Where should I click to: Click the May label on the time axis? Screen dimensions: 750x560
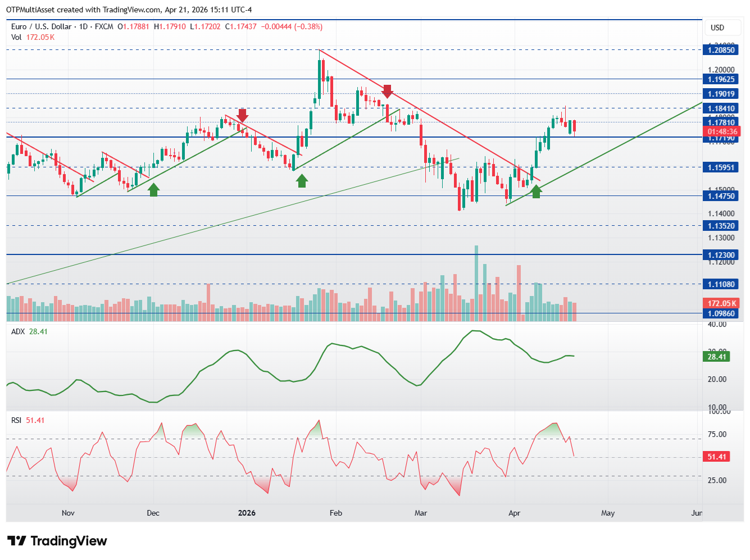click(608, 513)
